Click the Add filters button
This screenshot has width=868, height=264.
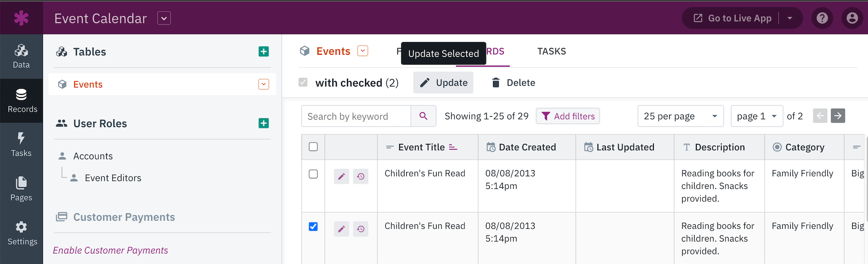(568, 116)
